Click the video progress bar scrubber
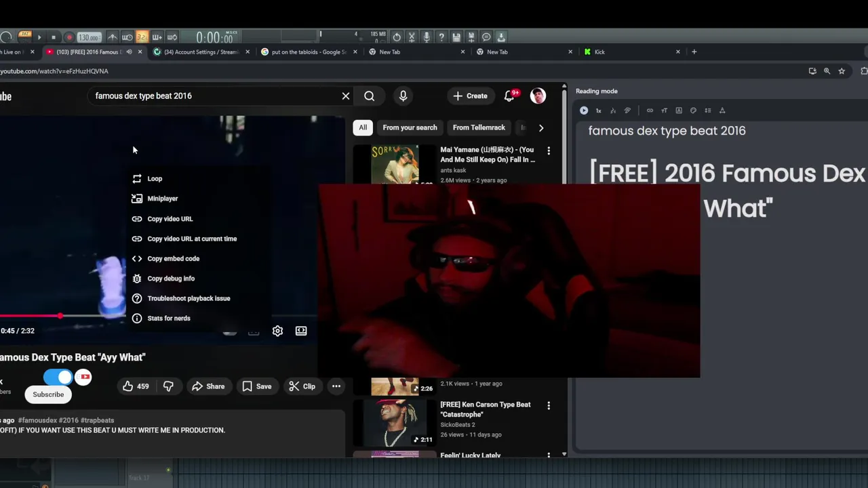 (60, 316)
